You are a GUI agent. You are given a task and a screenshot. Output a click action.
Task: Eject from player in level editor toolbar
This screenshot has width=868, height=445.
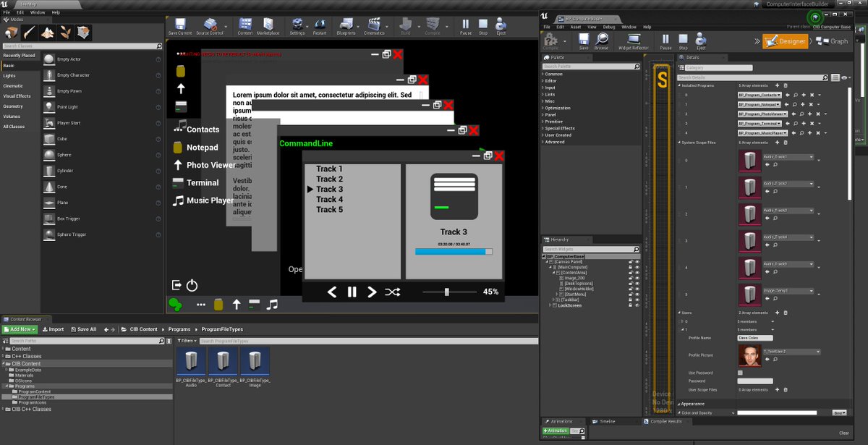[x=501, y=27]
